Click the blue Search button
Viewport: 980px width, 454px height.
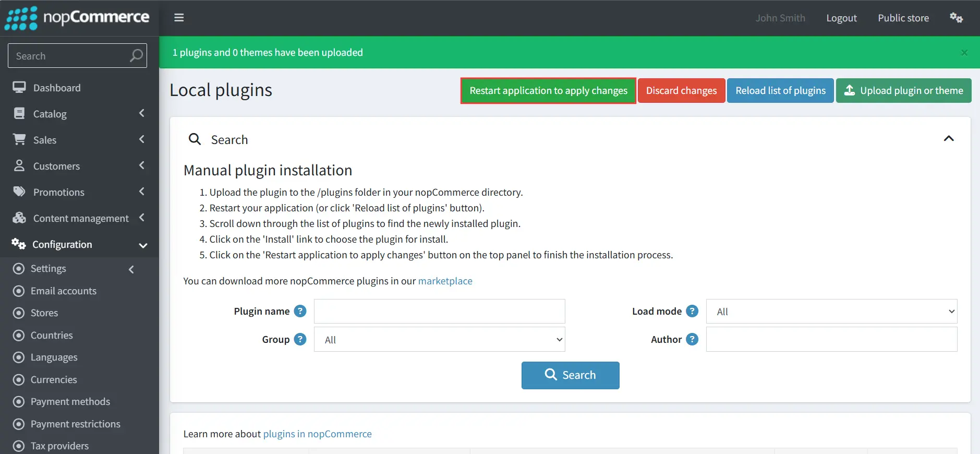pos(570,375)
